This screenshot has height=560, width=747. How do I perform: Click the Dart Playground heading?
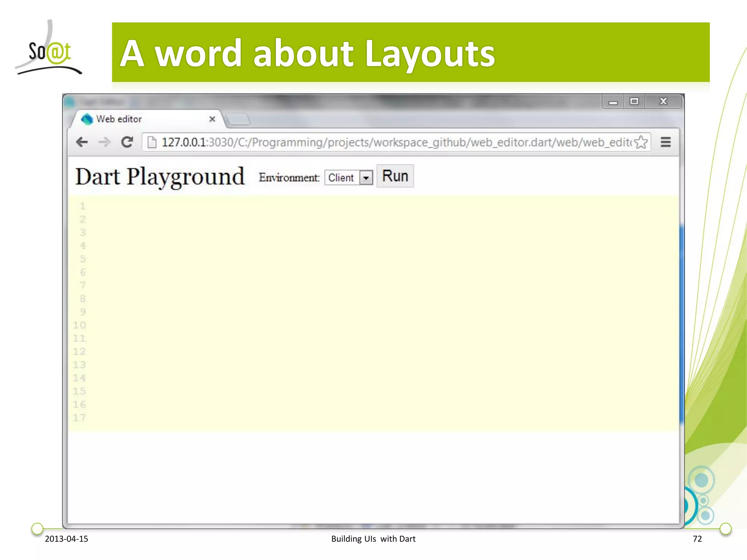pyautogui.click(x=160, y=177)
